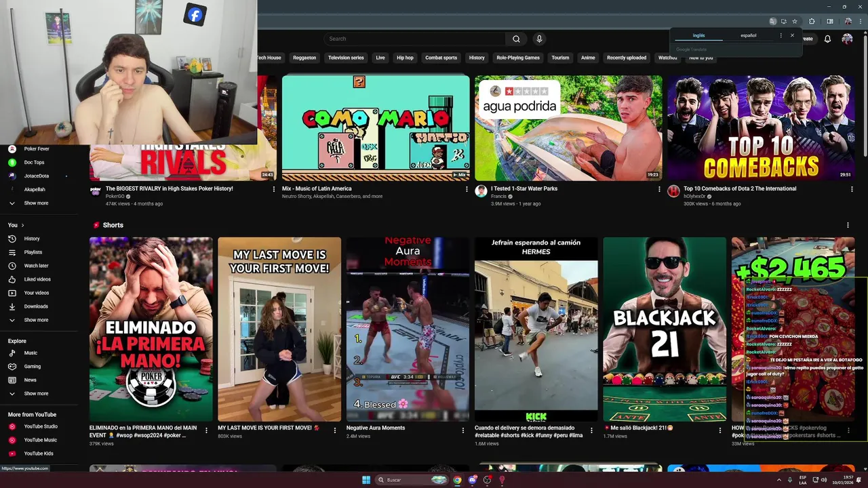Open Discord from the taskbar

coord(473,480)
